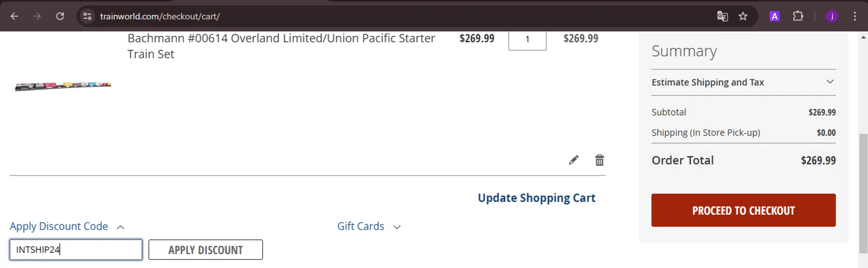Open the purple profile avatar
The height and width of the screenshot is (268, 868).
832,16
